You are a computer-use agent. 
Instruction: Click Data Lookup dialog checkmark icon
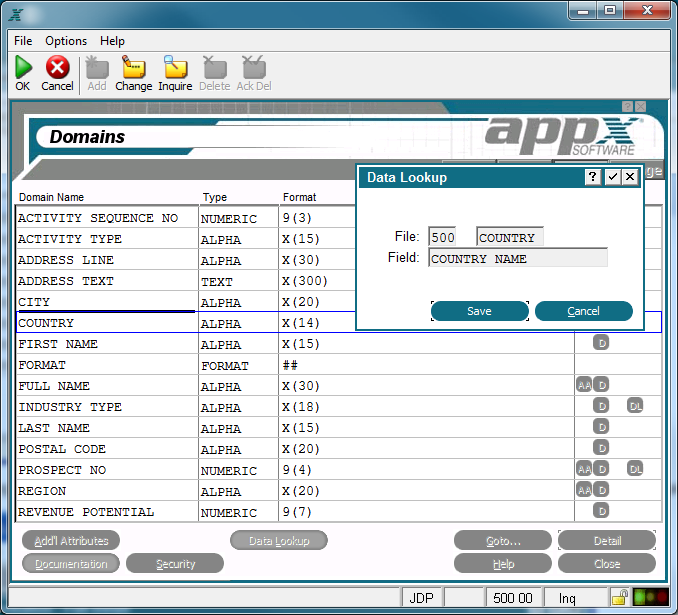tap(612, 176)
